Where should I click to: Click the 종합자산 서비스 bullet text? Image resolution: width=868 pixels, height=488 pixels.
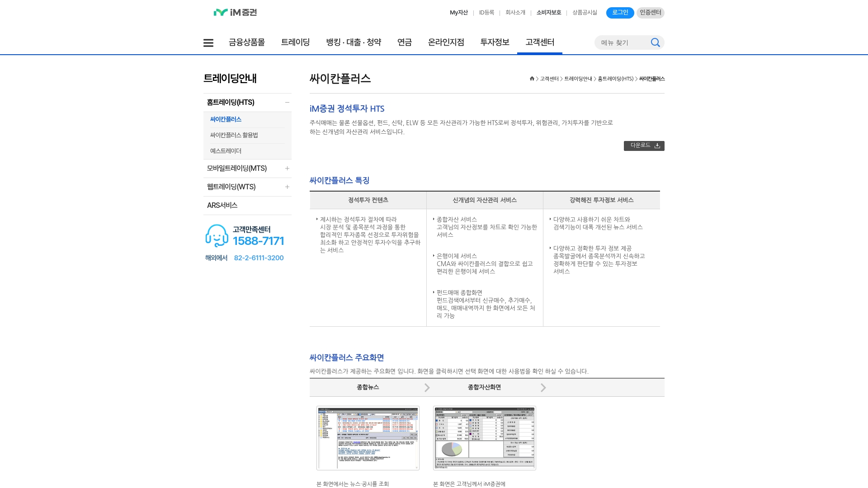[457, 220]
